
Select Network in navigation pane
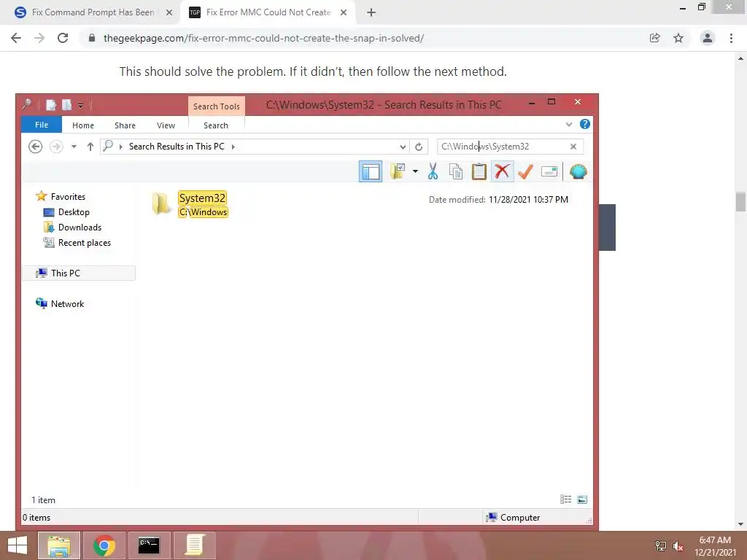(67, 304)
